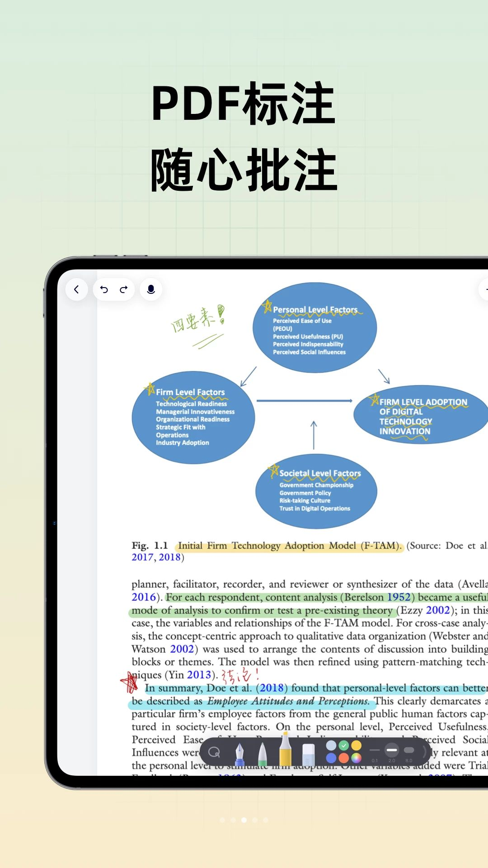Pick the orange-red color swatch

click(x=344, y=758)
